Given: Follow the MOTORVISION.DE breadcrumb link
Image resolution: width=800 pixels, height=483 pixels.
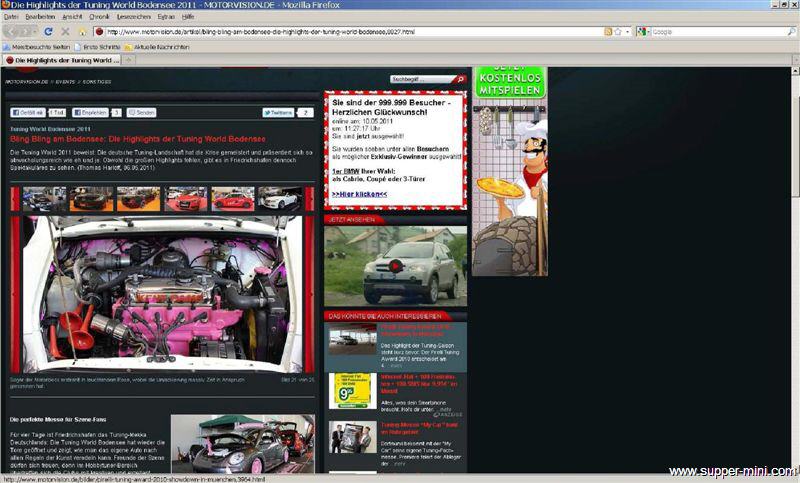Looking at the screenshot, I should pyautogui.click(x=27, y=82).
